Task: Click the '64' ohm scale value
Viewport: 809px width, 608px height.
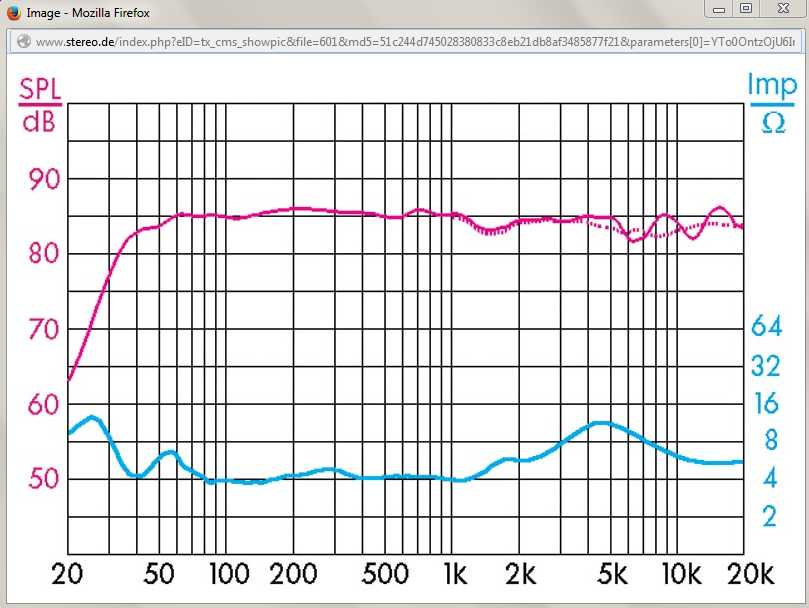Action: [767, 326]
